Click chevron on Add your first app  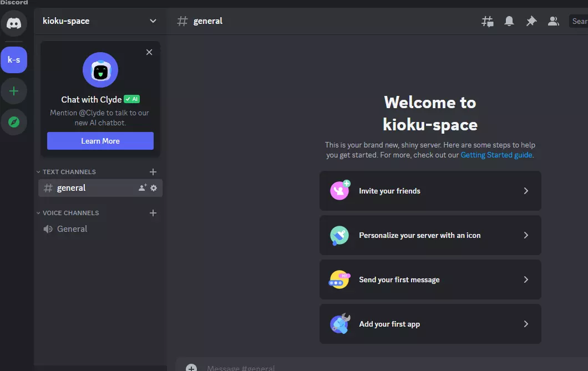pyautogui.click(x=526, y=324)
